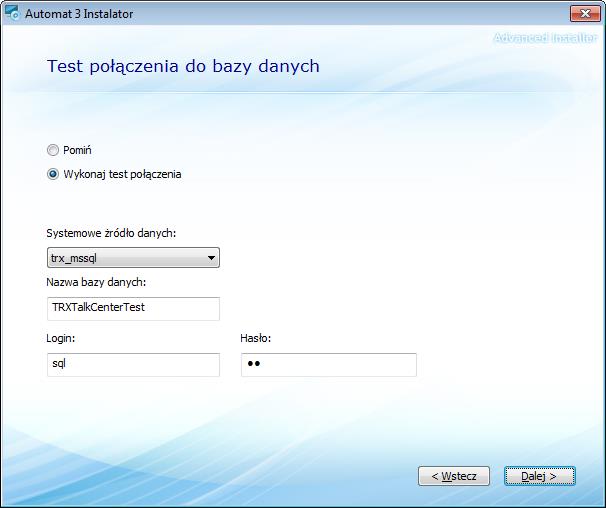The height and width of the screenshot is (508, 606).
Task: Open the Systemowe źródło danych dropdown
Action: 133,258
